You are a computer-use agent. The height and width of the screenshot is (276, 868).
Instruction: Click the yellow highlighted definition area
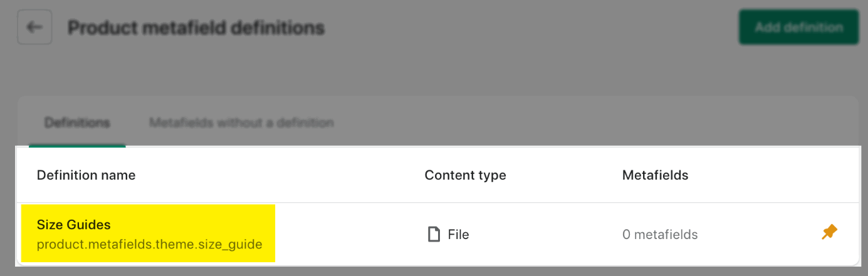point(149,233)
